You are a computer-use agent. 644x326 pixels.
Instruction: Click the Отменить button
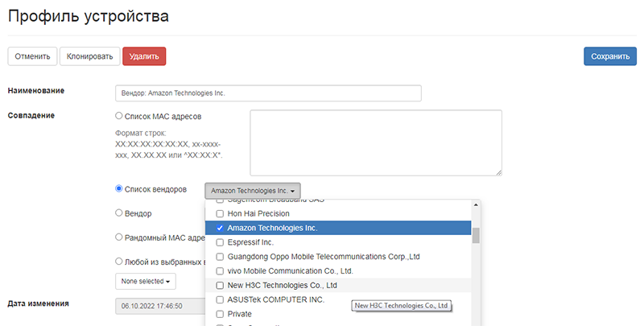[x=32, y=56]
